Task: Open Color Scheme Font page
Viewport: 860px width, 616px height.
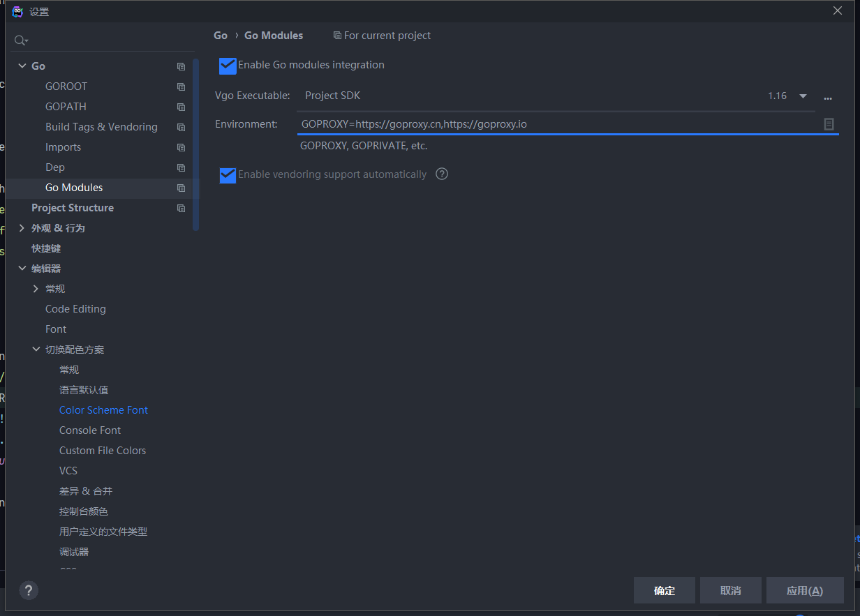Action: (x=103, y=410)
